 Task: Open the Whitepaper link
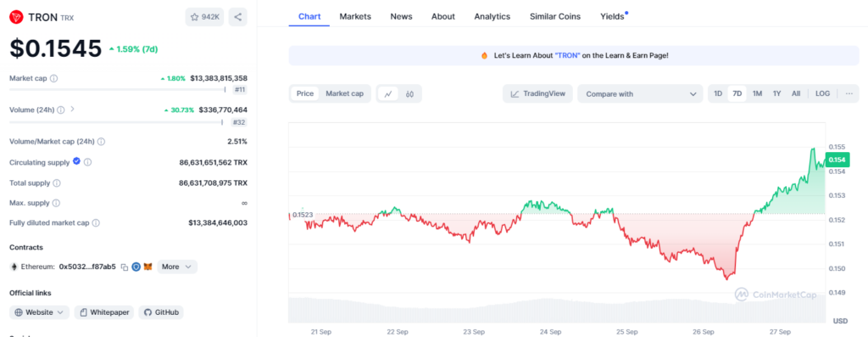[x=104, y=312]
